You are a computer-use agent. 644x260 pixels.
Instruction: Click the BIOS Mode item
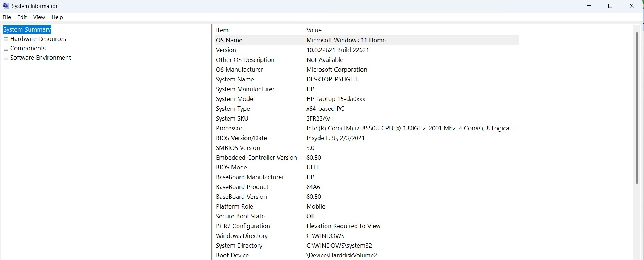[x=231, y=167]
